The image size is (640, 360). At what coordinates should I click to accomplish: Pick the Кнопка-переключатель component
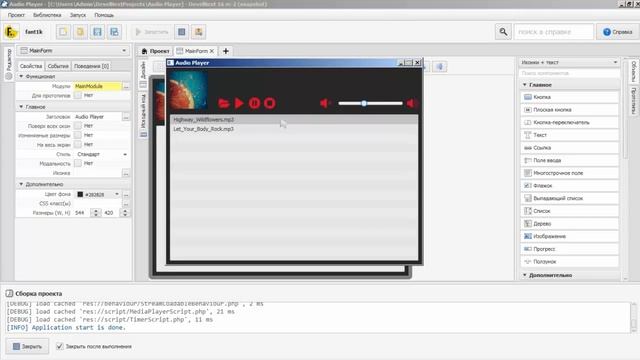click(569, 122)
